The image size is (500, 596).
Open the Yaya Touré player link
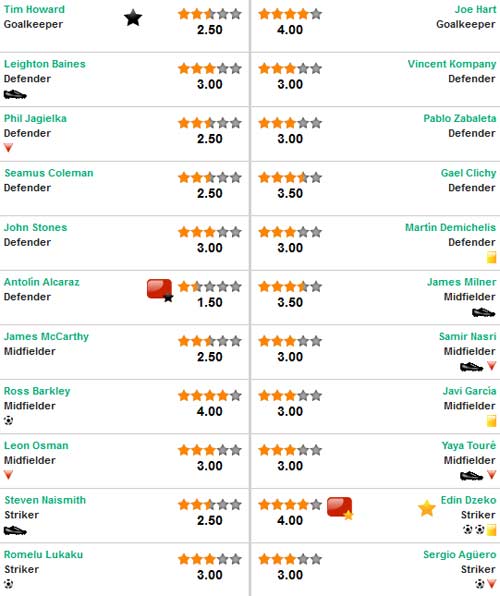click(x=468, y=445)
